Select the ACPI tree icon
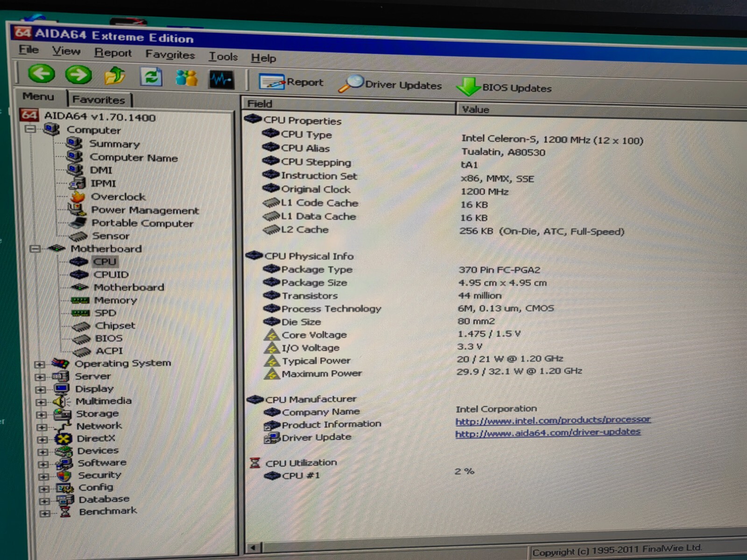 82,351
